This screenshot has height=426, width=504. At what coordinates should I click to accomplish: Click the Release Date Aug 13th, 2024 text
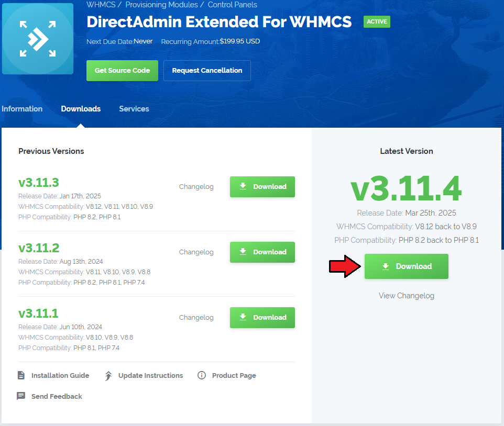60,262
